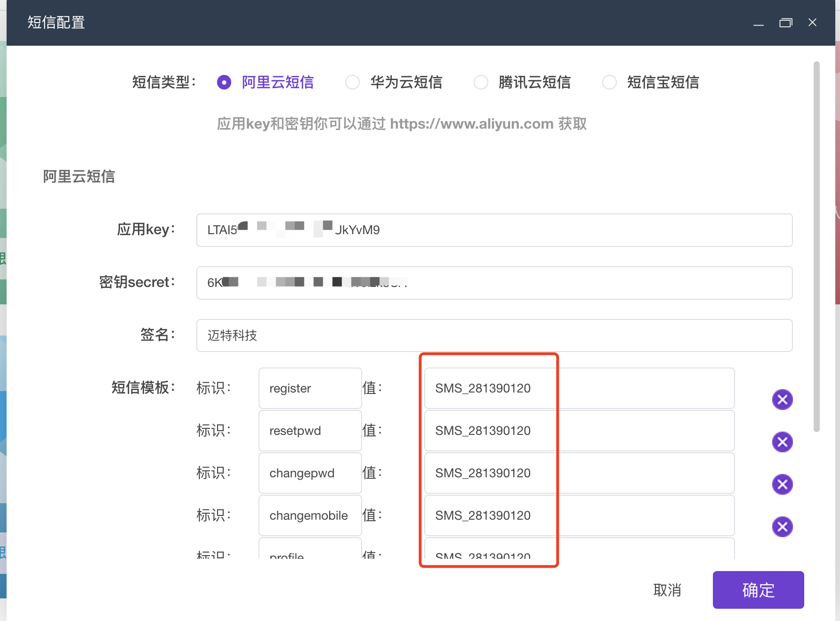This screenshot has height=621, width=840.
Task: Select the 密钥secret input field
Action: tap(494, 283)
